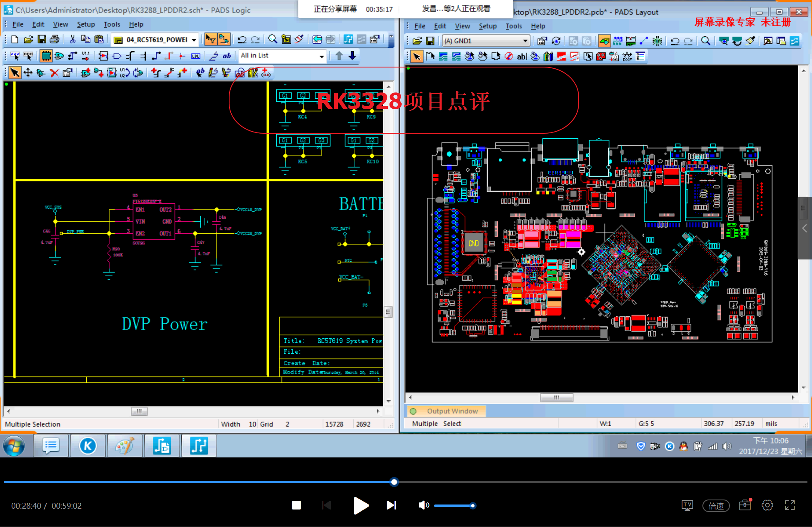812x527 pixels.
Task: Click the Delete tool red X icon
Action: [x=54, y=73]
